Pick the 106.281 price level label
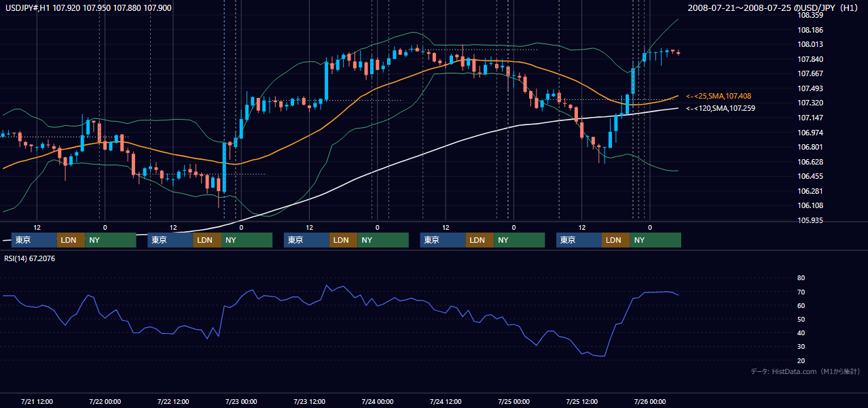The width and height of the screenshot is (868, 408). click(x=810, y=191)
